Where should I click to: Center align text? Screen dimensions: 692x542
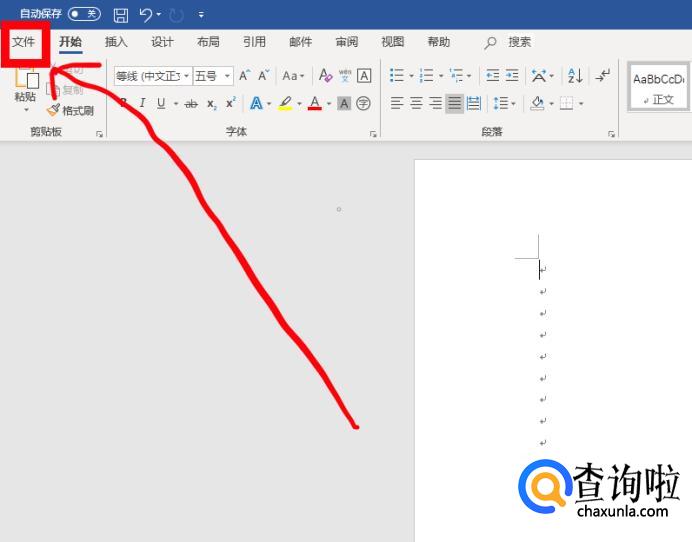pos(416,104)
